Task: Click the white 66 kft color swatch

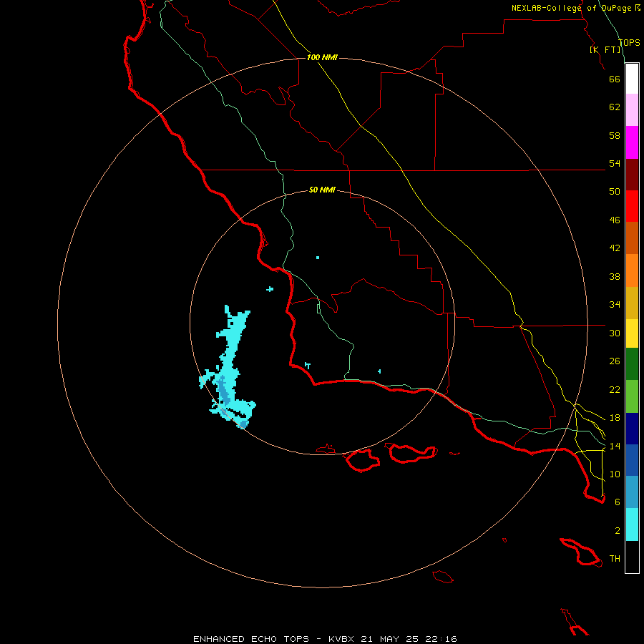Action: 632,79
